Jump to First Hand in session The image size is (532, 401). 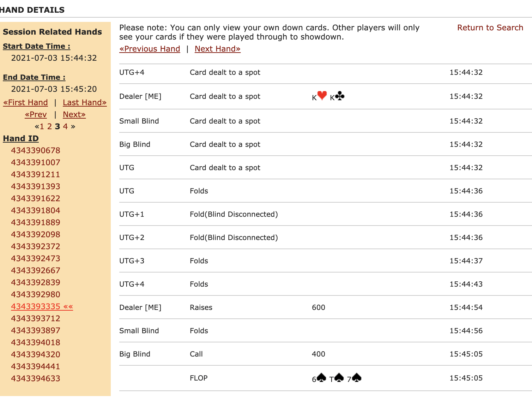pos(25,102)
